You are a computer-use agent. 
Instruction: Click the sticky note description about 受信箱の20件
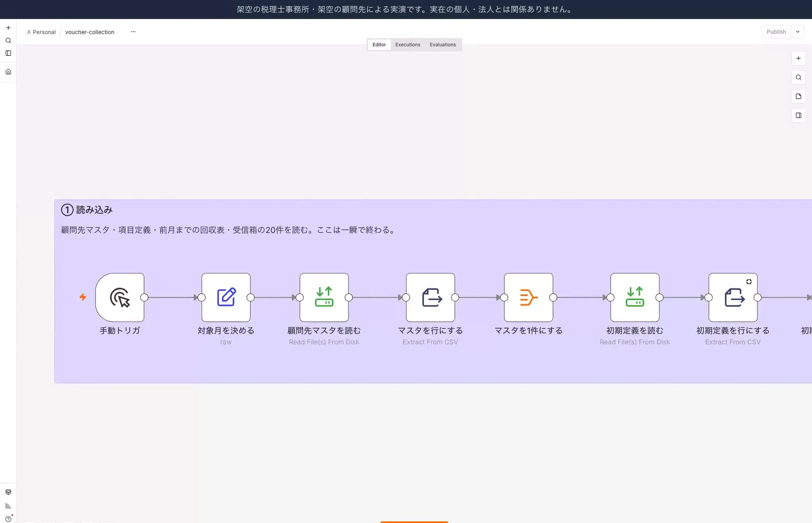click(x=229, y=230)
